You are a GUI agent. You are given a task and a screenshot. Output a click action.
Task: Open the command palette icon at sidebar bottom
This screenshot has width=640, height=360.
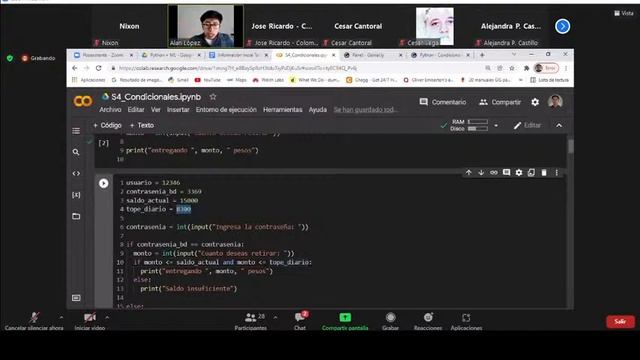[76, 298]
